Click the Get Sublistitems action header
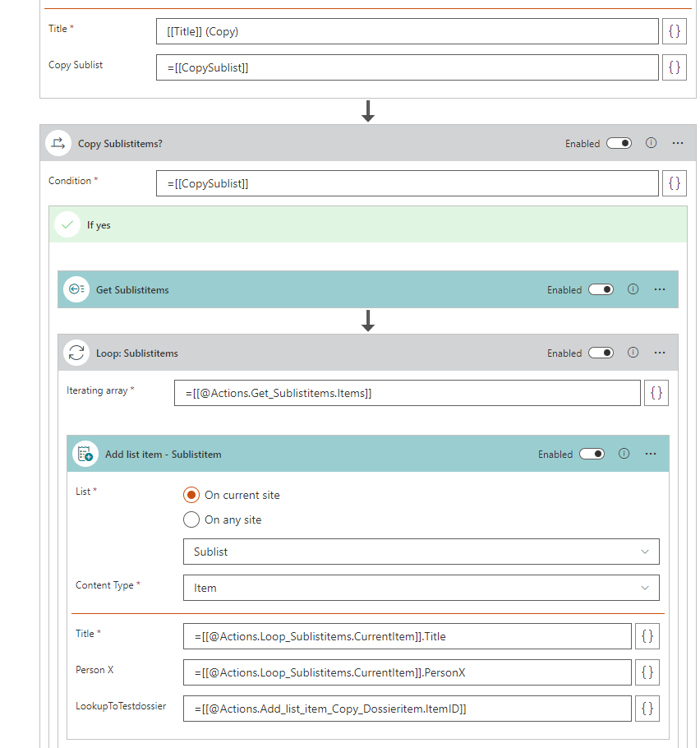700x748 pixels. (132, 289)
